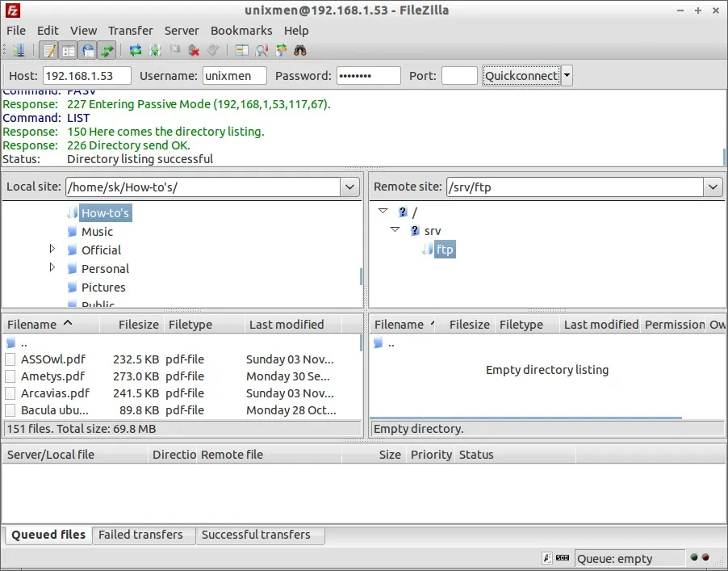Image resolution: width=728 pixels, height=571 pixels.
Task: Click the binoculars search icon
Action: pos(300,50)
